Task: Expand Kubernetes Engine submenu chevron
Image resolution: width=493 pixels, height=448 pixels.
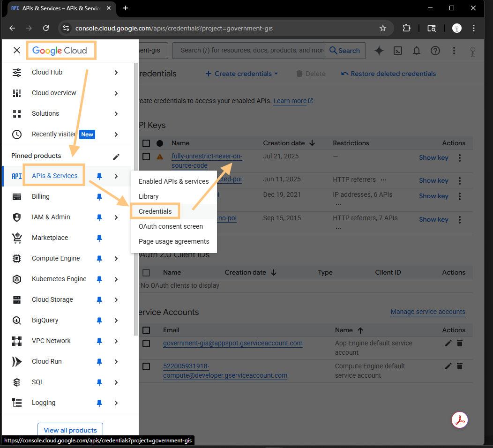Action: 116,279
